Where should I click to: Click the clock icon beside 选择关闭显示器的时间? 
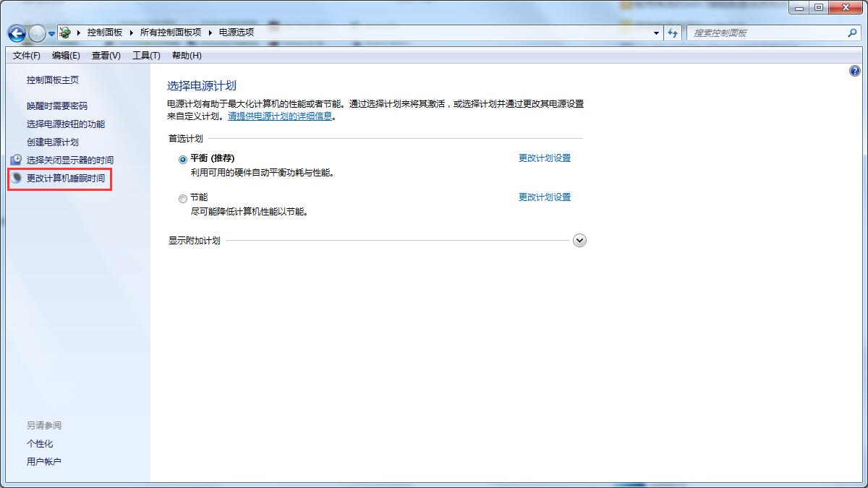click(x=15, y=159)
